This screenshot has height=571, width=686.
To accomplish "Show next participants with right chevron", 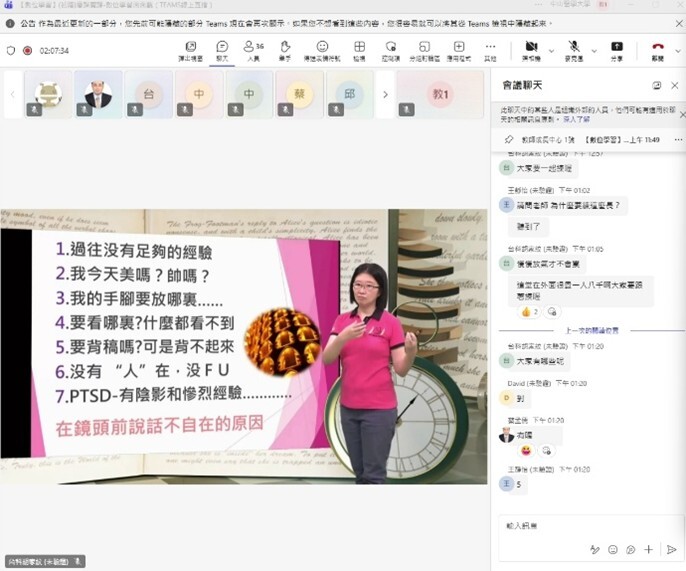I will point(385,95).
